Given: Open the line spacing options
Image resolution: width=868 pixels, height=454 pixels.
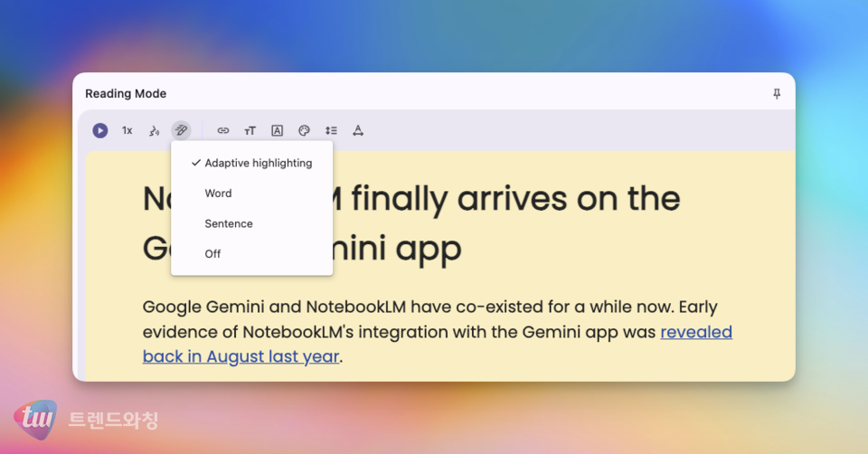Looking at the screenshot, I should pyautogui.click(x=331, y=130).
